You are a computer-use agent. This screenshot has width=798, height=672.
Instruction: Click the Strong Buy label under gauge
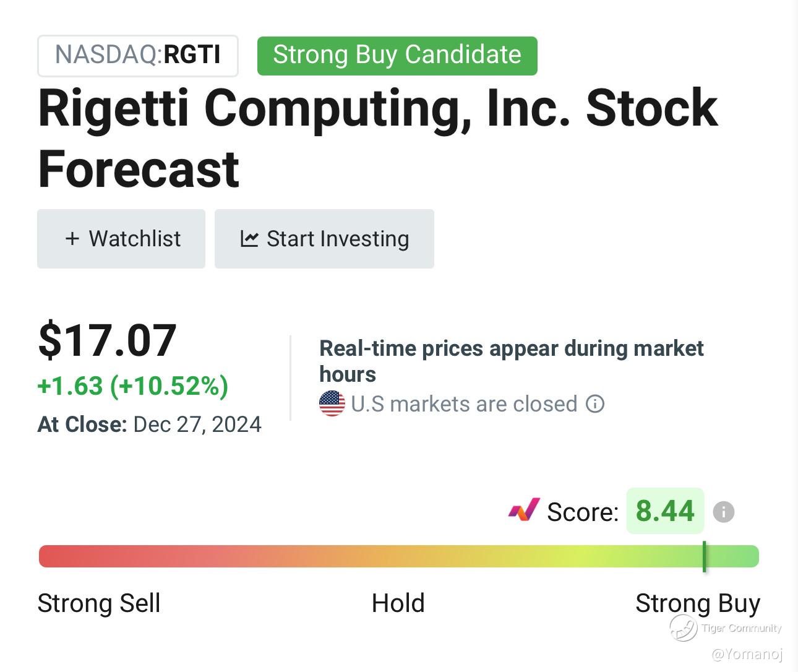tap(697, 603)
